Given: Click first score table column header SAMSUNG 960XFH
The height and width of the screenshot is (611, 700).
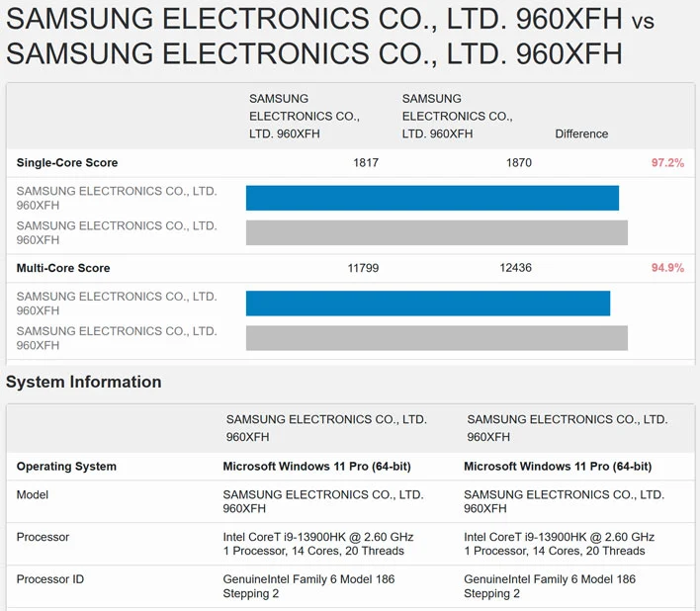Looking at the screenshot, I should [305, 116].
